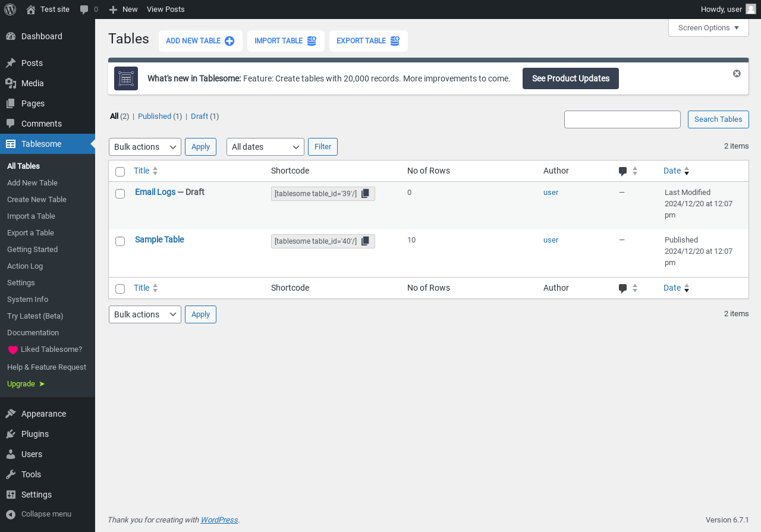Copy shortcode for table_id 39
761x532 pixels.
point(365,193)
